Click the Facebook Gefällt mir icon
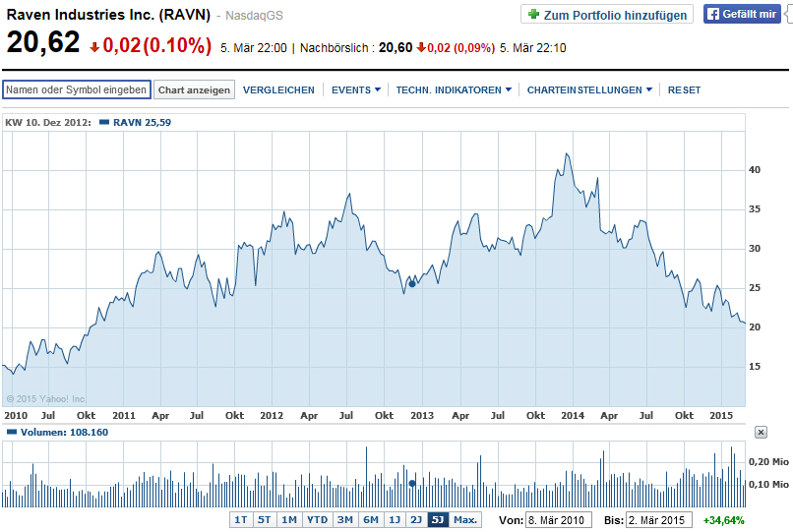This screenshot has height=532, width=793. point(713,14)
